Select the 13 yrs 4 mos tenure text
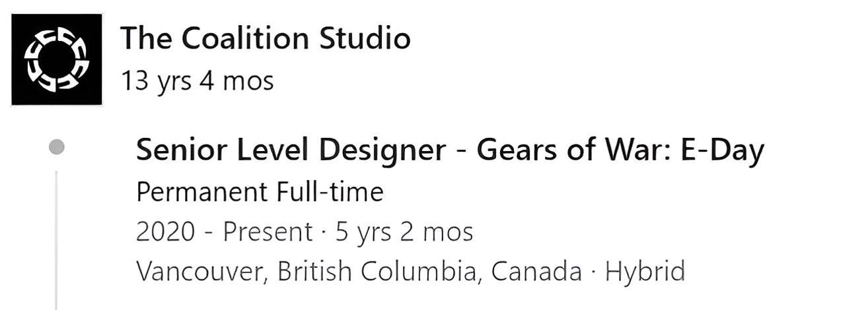 198,82
